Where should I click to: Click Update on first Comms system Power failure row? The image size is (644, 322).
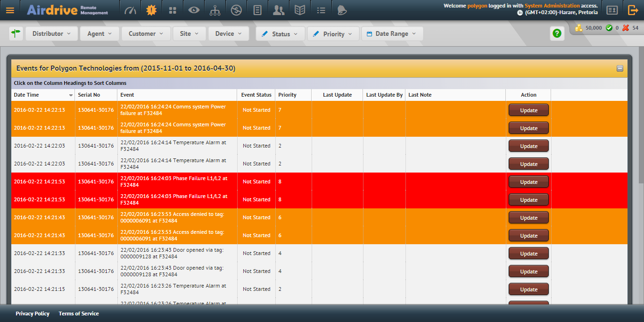[528, 110]
